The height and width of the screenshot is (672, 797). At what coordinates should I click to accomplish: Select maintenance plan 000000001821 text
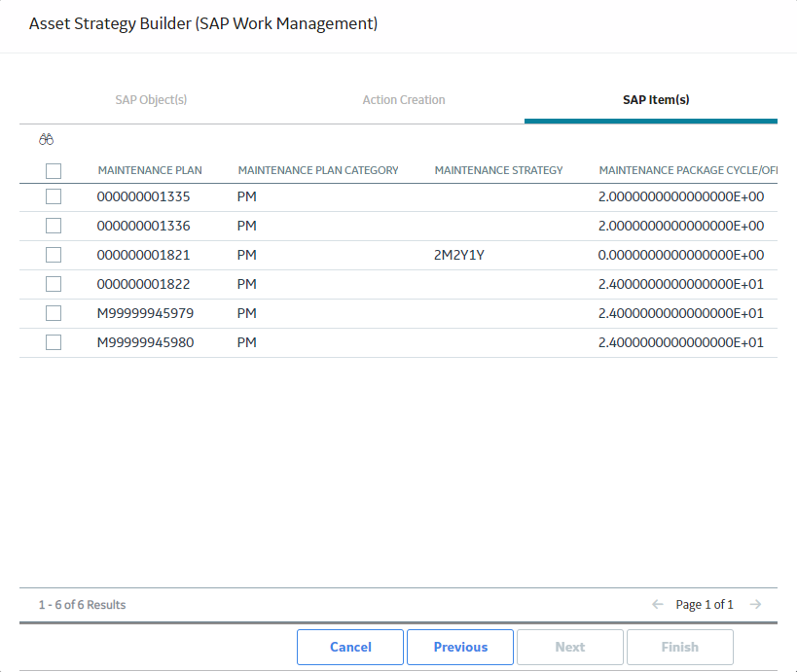pyautogui.click(x=143, y=255)
